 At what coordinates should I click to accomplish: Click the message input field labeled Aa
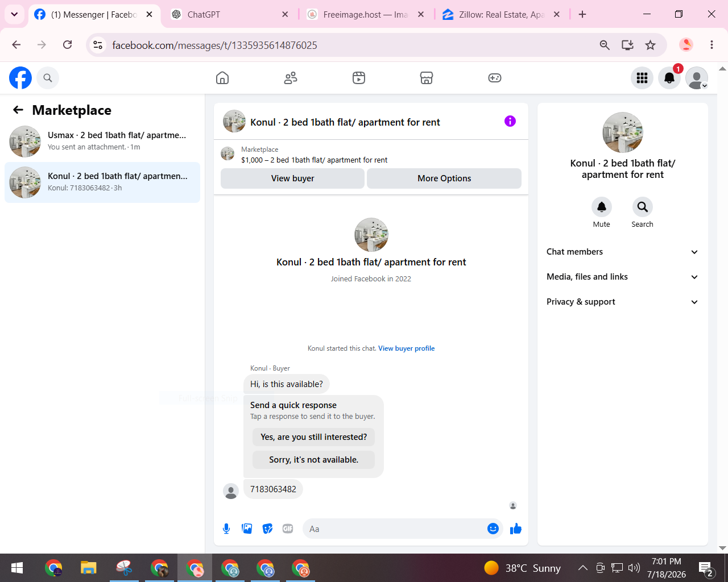pyautogui.click(x=394, y=529)
